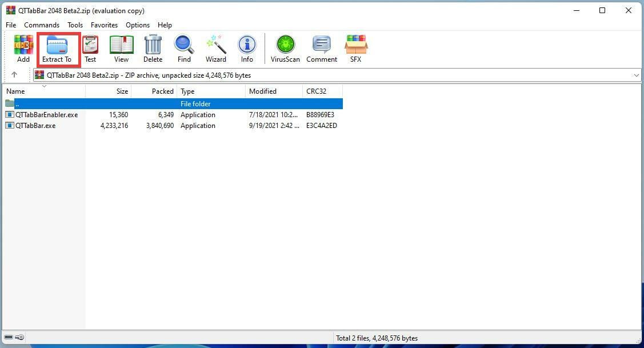
Task: Open the address bar dropdown
Action: 637,75
